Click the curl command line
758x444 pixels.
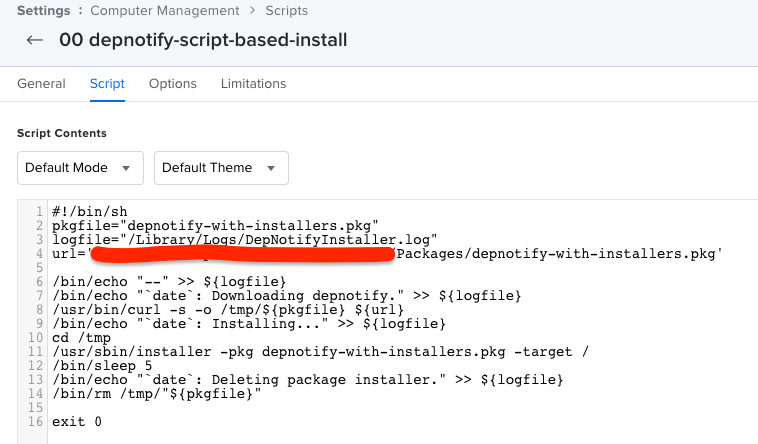coord(228,310)
